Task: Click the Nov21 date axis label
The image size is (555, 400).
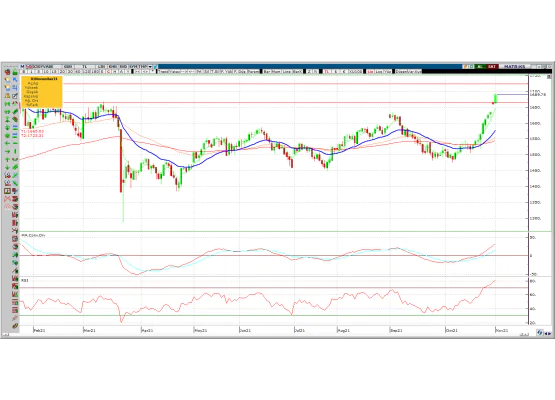Action: tap(502, 331)
